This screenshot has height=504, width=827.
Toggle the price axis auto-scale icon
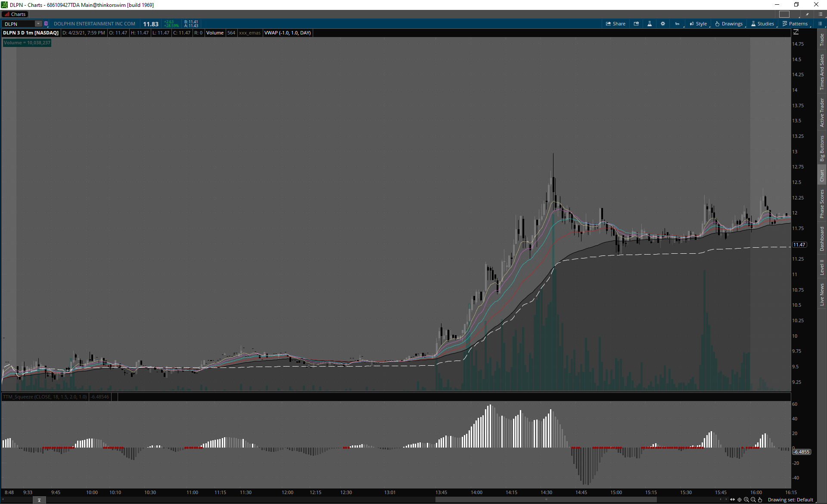[x=796, y=32]
